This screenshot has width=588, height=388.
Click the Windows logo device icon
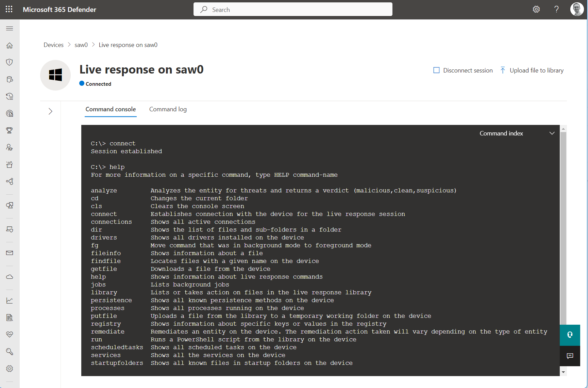(x=55, y=75)
